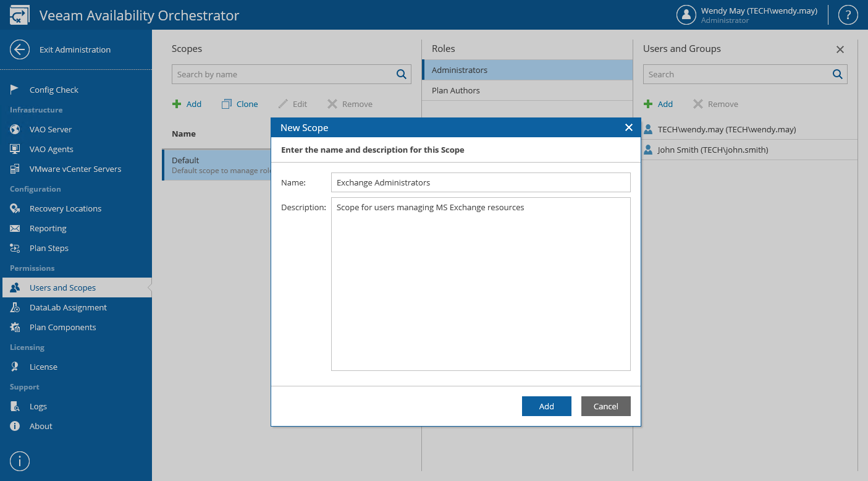This screenshot has height=481, width=868.
Task: Click the Reporting envelope icon
Action: pos(15,228)
